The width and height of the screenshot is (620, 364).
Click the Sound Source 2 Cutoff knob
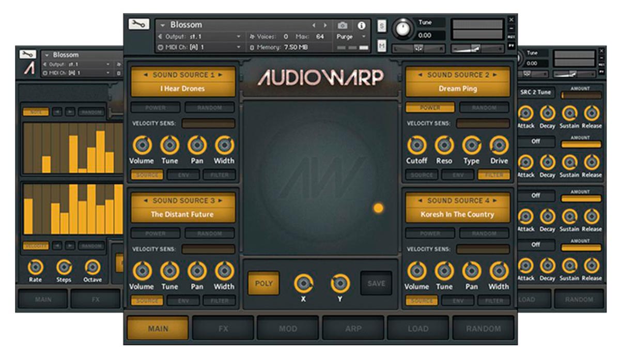point(416,146)
